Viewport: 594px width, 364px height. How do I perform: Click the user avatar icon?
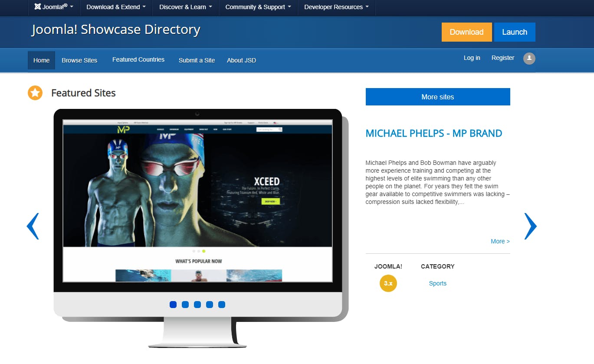click(x=529, y=59)
